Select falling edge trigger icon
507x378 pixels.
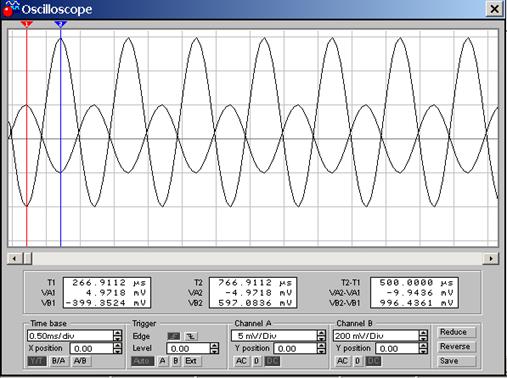pyautogui.click(x=190, y=336)
